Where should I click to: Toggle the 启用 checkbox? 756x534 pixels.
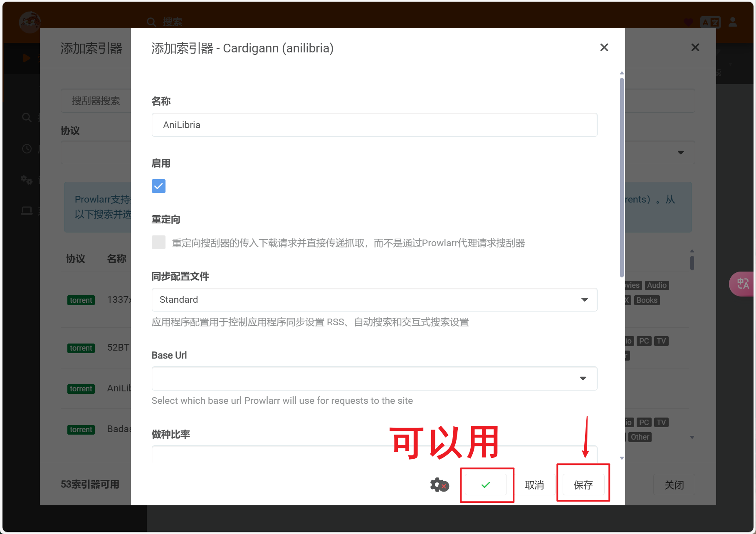coord(158,186)
